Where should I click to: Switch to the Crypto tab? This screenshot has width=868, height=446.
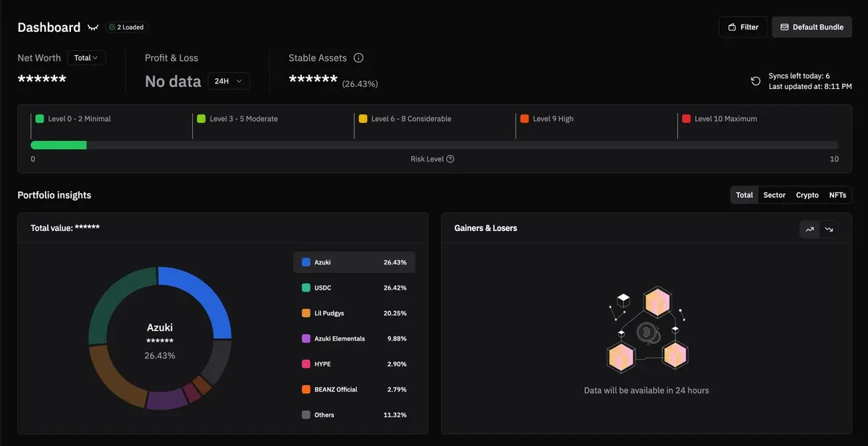(x=807, y=195)
